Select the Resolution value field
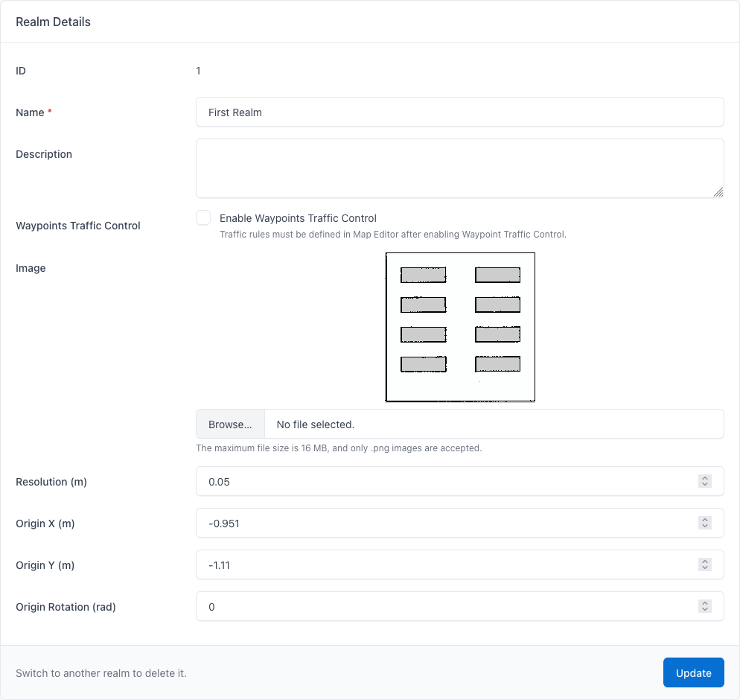The height and width of the screenshot is (700, 740). pos(447,481)
